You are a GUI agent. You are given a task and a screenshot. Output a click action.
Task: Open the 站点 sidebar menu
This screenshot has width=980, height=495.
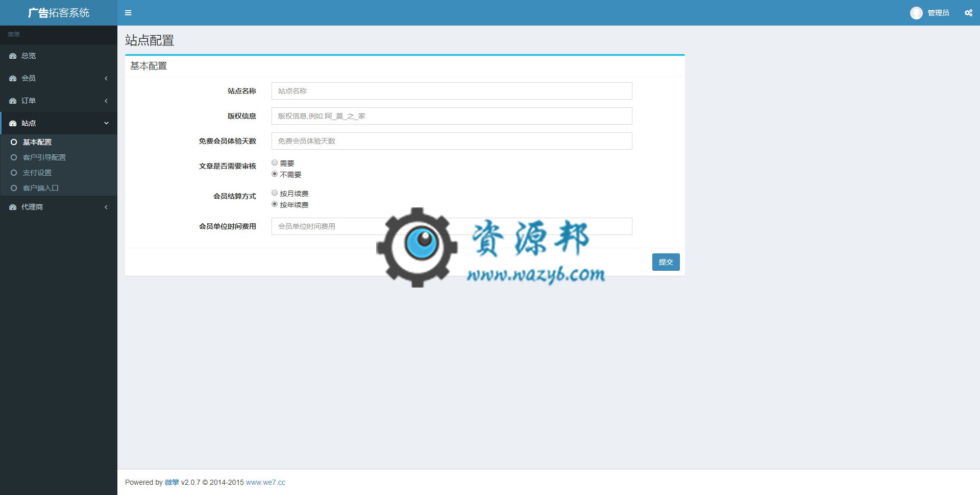59,123
